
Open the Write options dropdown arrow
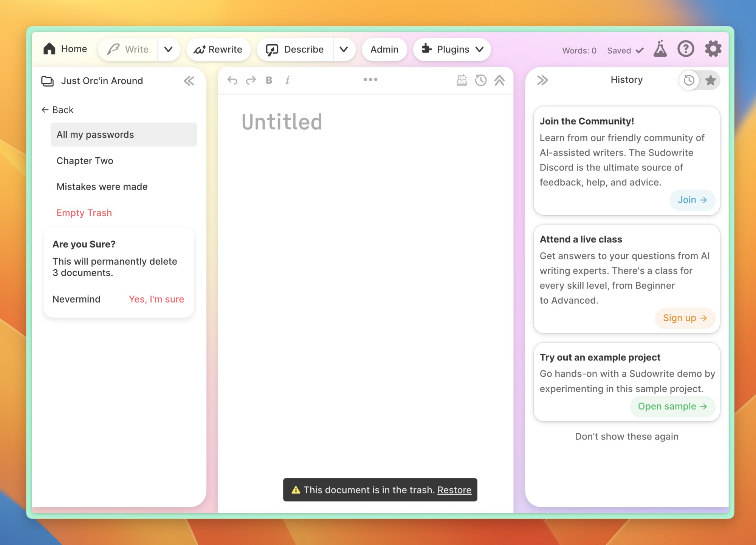tap(169, 50)
